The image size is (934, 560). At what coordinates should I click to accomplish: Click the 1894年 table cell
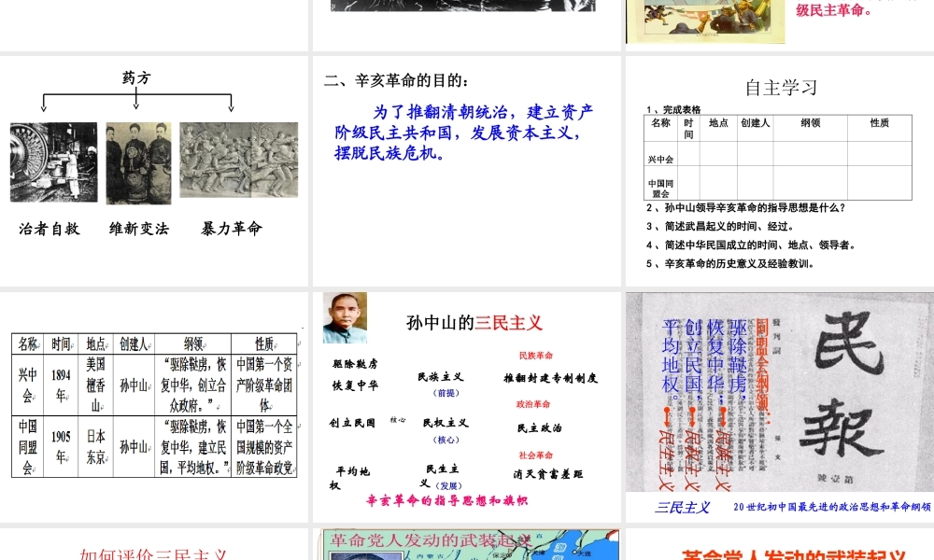click(61, 385)
